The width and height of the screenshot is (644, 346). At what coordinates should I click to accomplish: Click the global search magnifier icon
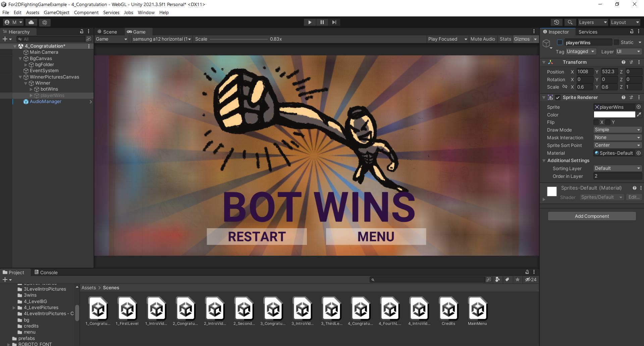click(x=570, y=22)
